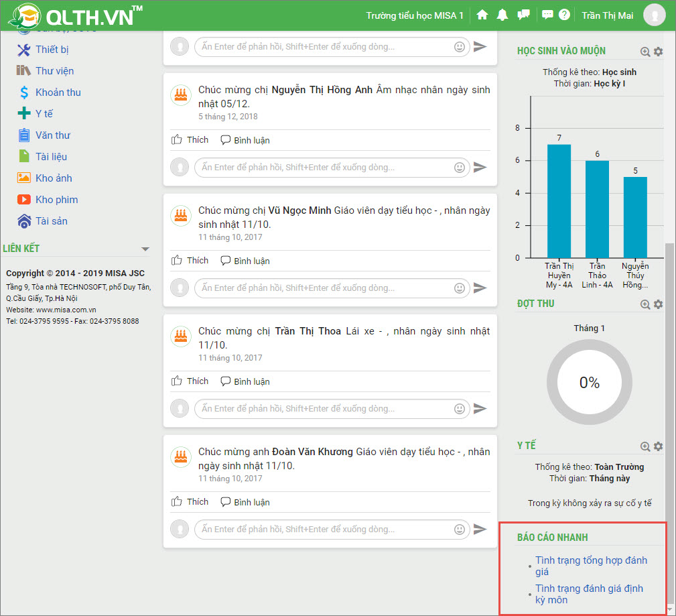Open Thiết bị wrench icon in sidebar
Viewport: 676px width, 616px height.
[23, 50]
